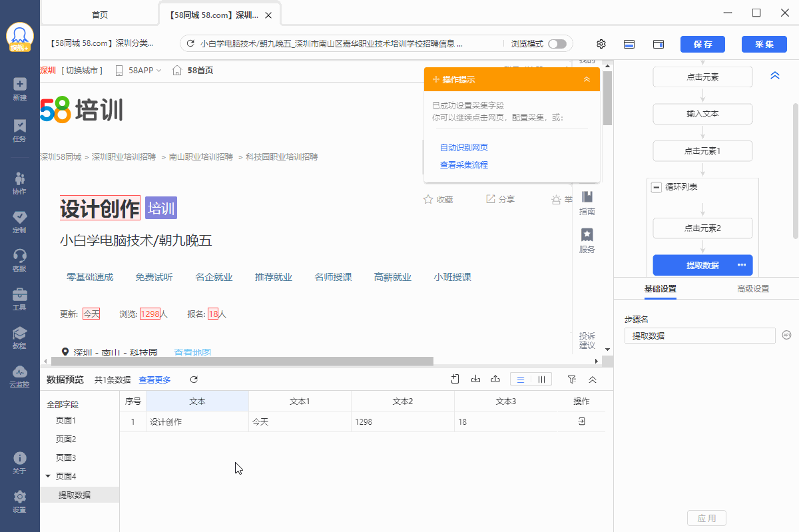This screenshot has width=799, height=532.
Task: Collapse the data preview panel with the double chevron
Action: coord(593,380)
